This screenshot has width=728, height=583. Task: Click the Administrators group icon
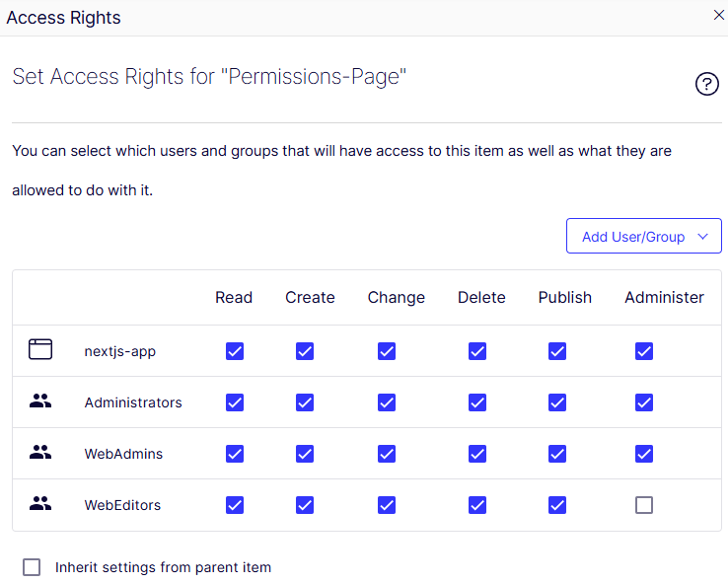[x=39, y=402]
